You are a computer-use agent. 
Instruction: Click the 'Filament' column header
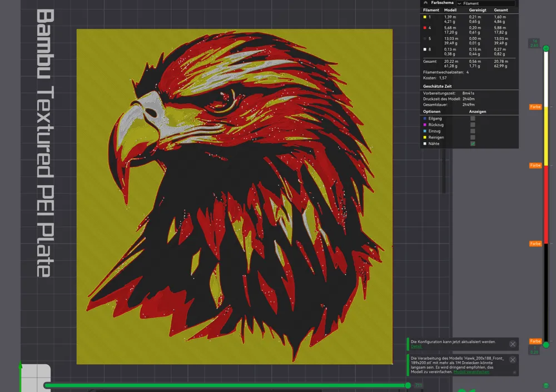[431, 11]
